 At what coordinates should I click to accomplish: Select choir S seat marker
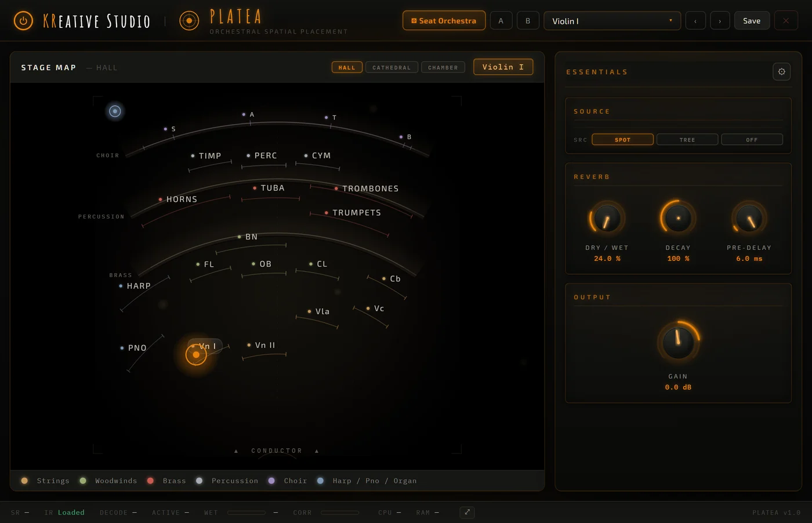(165, 129)
